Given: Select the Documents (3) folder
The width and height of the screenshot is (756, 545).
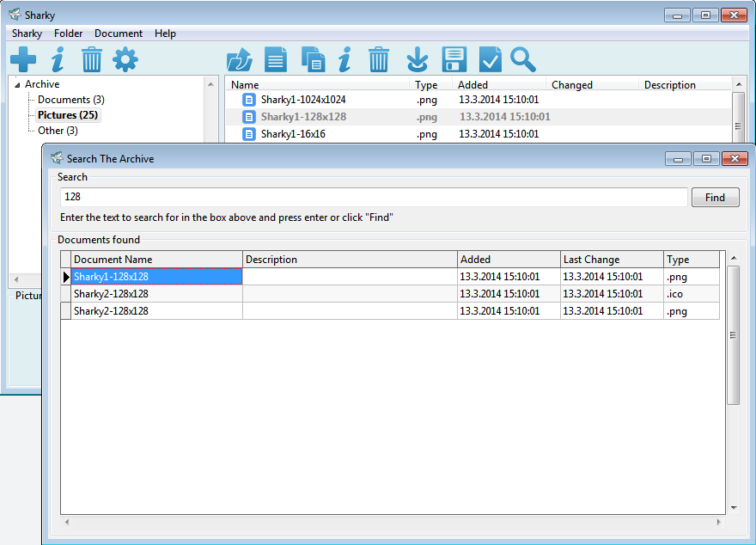Looking at the screenshot, I should pyautogui.click(x=70, y=100).
